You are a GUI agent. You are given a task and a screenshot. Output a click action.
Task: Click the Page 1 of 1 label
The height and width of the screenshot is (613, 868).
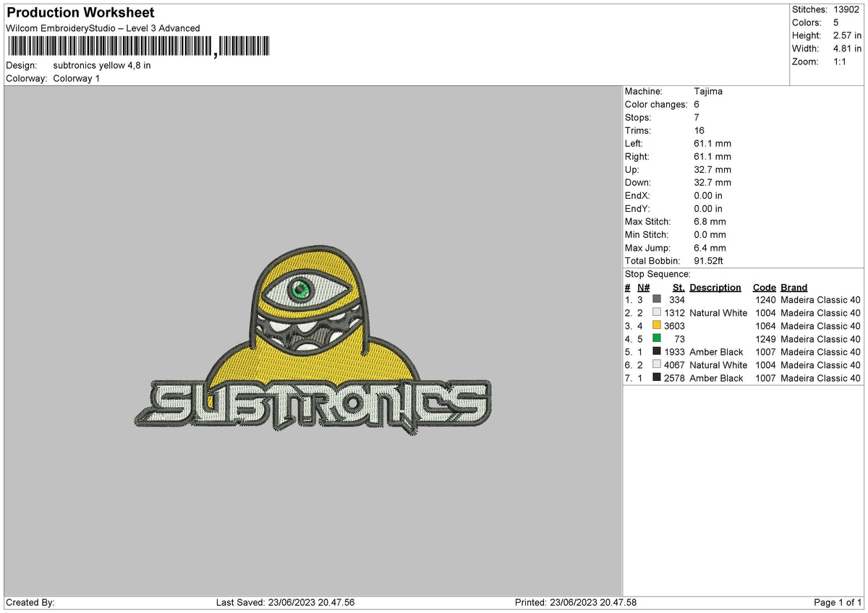click(x=839, y=601)
